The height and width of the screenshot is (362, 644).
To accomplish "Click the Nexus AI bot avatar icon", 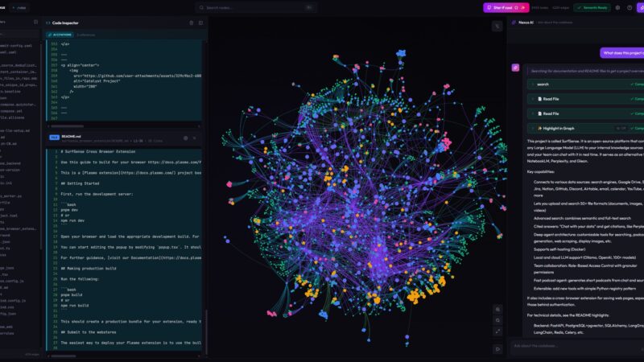I will coord(515,68).
